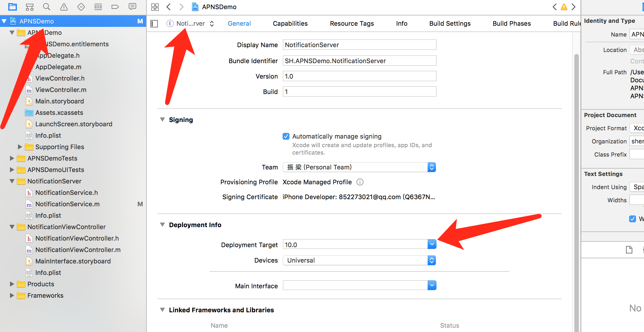Image resolution: width=644 pixels, height=332 pixels.
Task: Open the related items grid icon
Action: 155,7
